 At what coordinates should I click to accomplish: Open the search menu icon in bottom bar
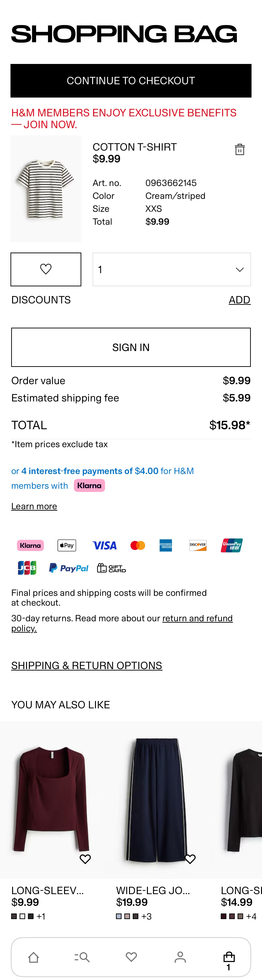pyautogui.click(x=82, y=957)
